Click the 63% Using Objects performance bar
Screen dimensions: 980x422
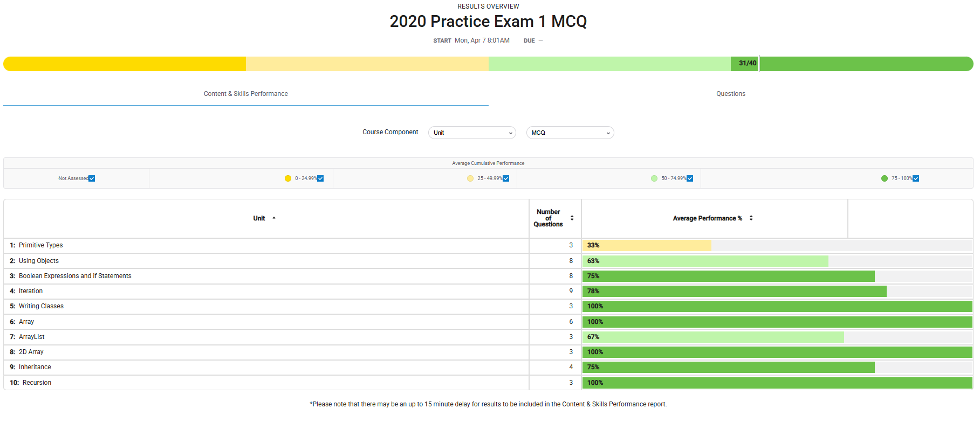point(705,261)
